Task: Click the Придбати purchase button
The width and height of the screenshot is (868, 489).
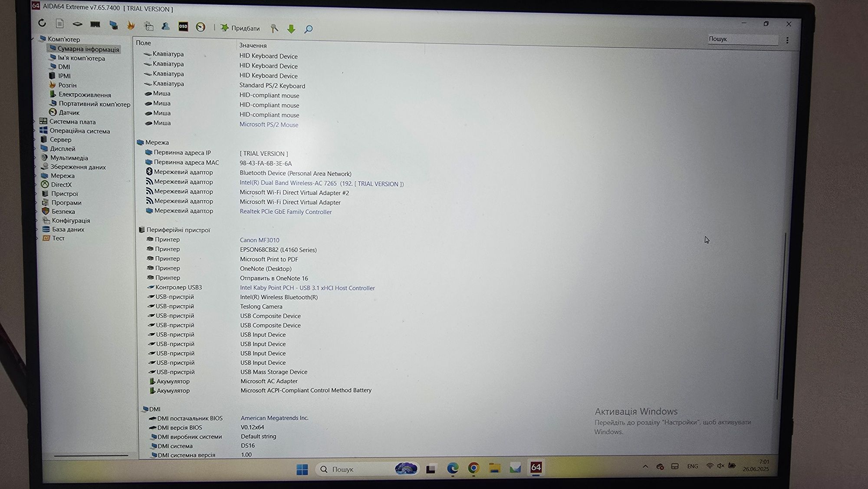Action: (x=240, y=28)
